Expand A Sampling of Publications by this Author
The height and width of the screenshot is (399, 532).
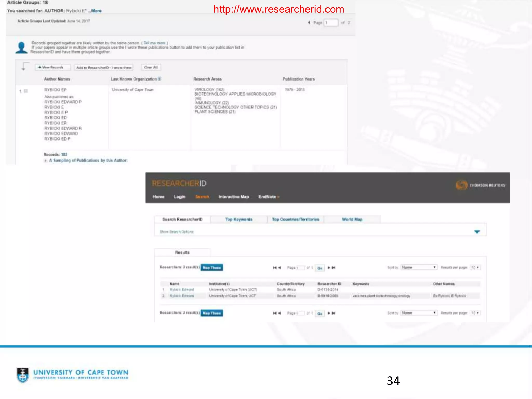click(46, 161)
